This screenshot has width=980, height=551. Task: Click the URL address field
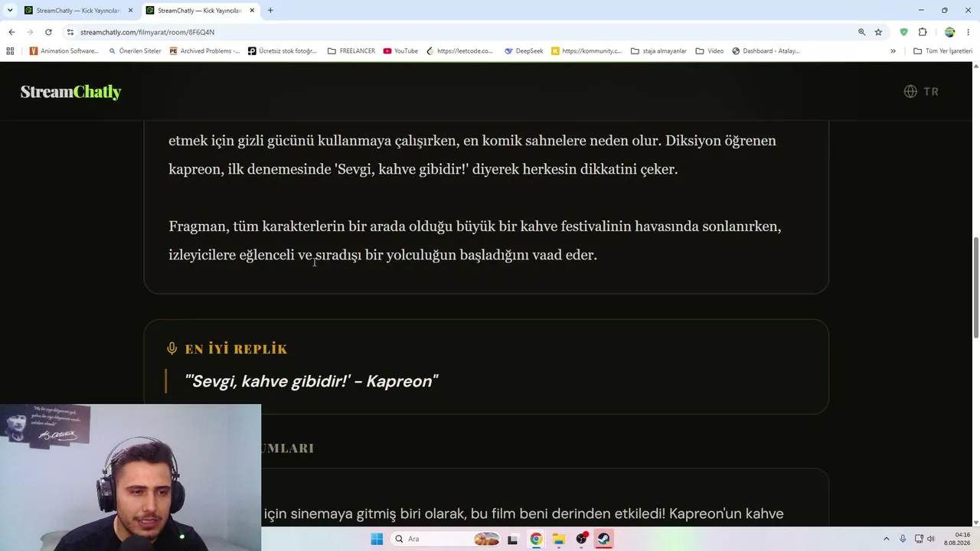point(459,32)
